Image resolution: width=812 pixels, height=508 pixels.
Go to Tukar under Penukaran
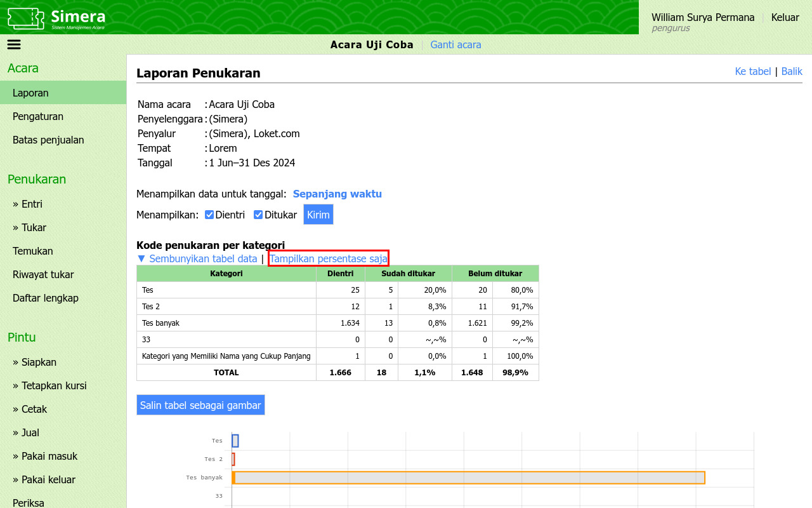(63, 227)
